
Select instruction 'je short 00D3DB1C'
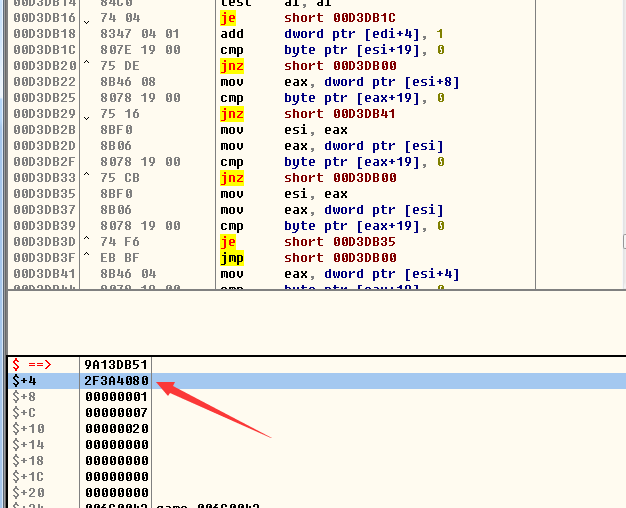308,18
